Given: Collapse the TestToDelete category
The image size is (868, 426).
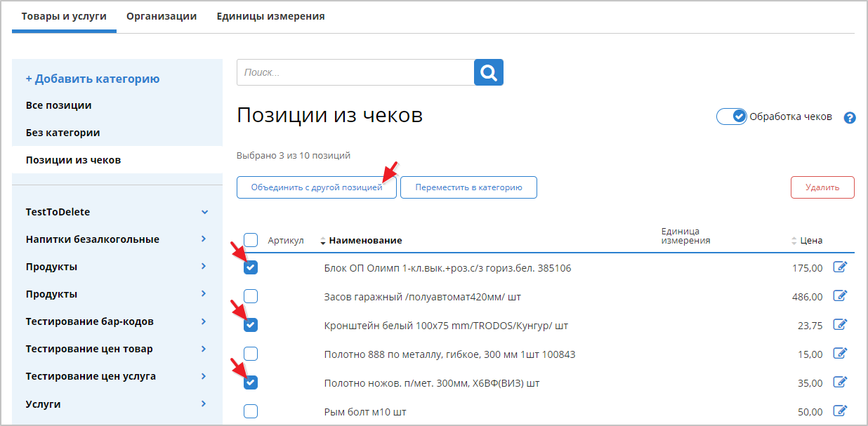Looking at the screenshot, I should [204, 212].
